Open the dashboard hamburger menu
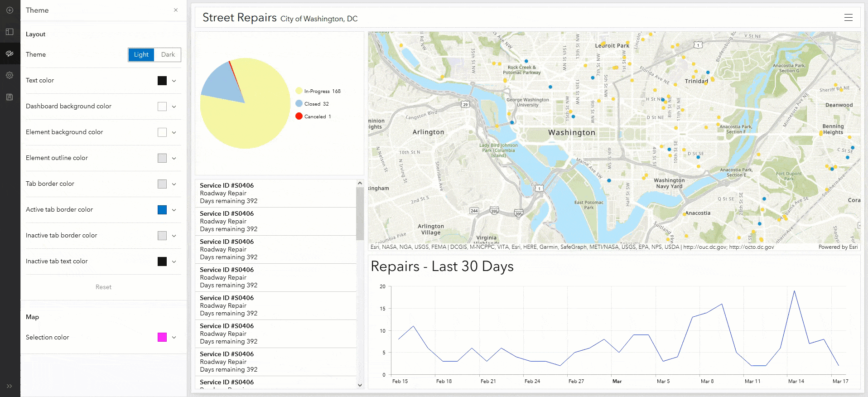The image size is (868, 397). click(849, 18)
